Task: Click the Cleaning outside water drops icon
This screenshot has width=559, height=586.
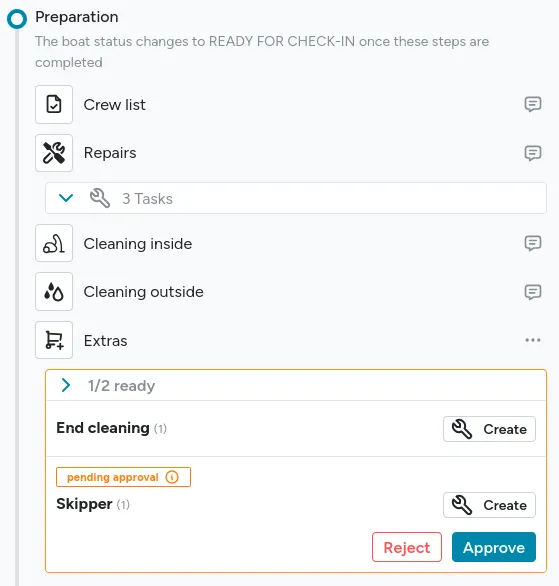Action: (x=54, y=292)
